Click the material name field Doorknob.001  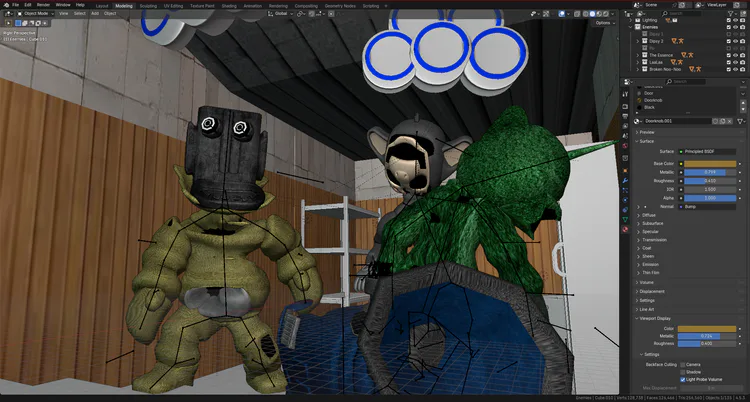coord(677,122)
